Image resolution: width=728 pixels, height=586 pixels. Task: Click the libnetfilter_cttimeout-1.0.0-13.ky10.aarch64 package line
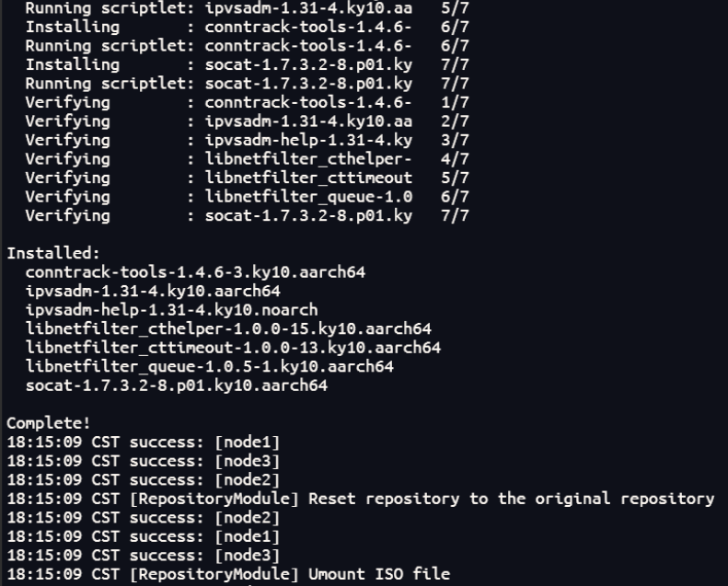(233, 348)
